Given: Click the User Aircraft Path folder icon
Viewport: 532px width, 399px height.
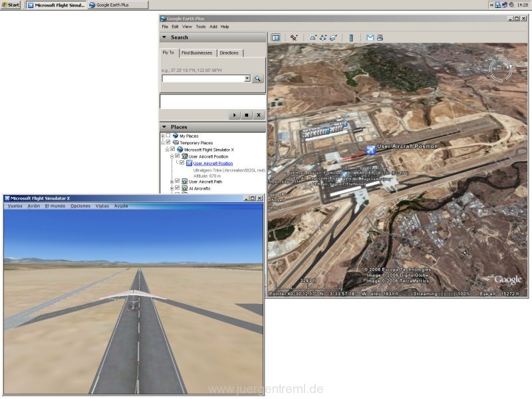Looking at the screenshot, I should point(185,181).
